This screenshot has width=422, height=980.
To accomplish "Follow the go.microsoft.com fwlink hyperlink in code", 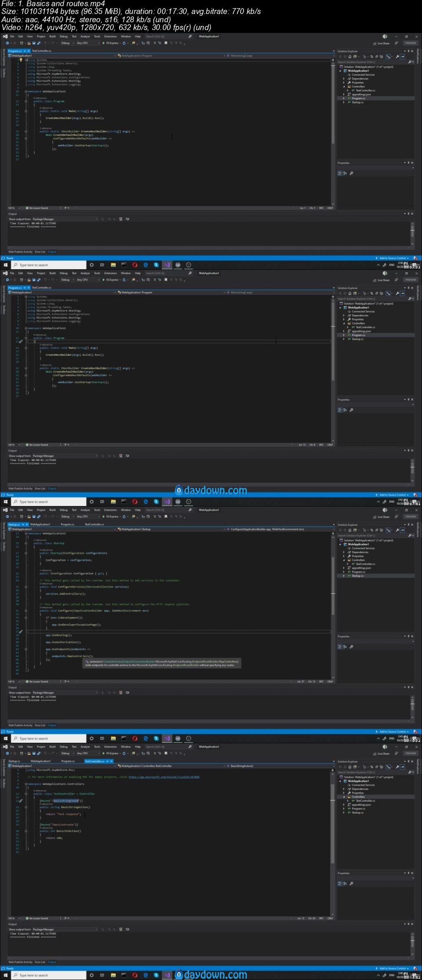I will click(x=164, y=777).
